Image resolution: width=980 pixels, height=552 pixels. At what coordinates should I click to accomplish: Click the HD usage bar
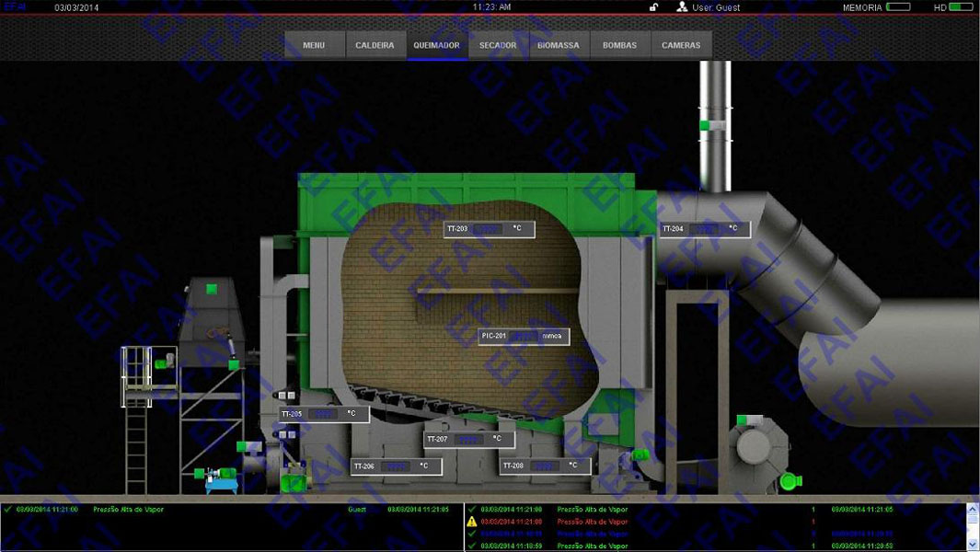961,7
